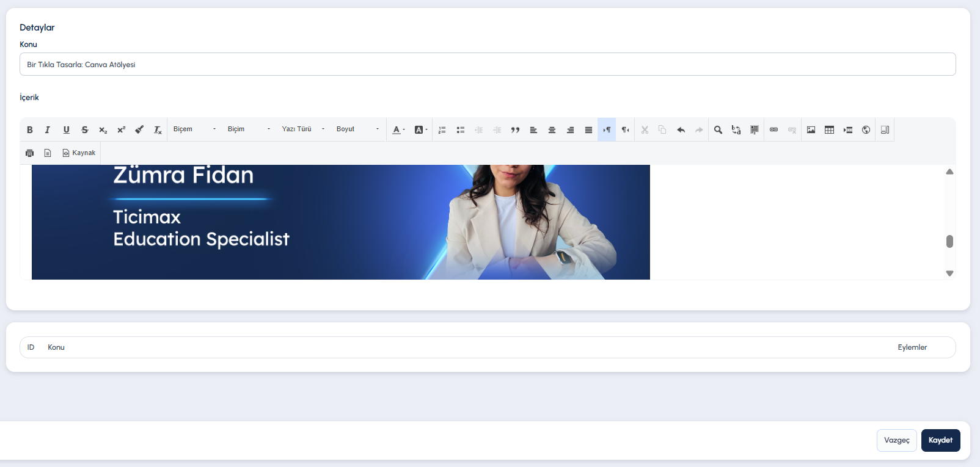Click the undo arrow icon

click(x=681, y=129)
